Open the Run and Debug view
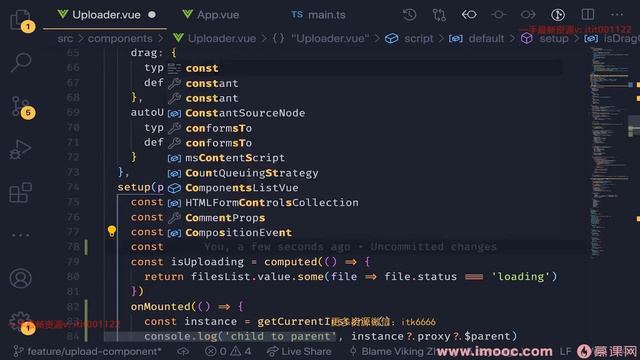The height and width of the screenshot is (360, 640). tap(20, 149)
